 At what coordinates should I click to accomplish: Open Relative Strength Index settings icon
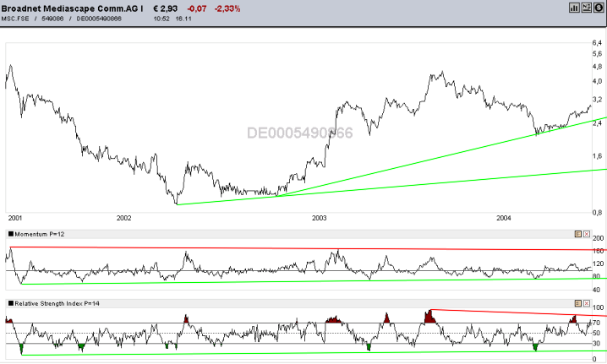point(578,303)
